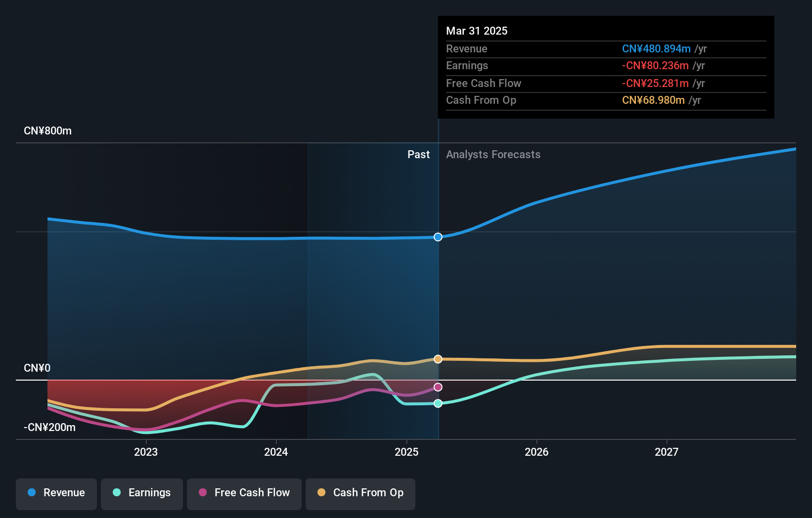Click the 2023 x-axis label
This screenshot has height=518, width=812.
(146, 452)
